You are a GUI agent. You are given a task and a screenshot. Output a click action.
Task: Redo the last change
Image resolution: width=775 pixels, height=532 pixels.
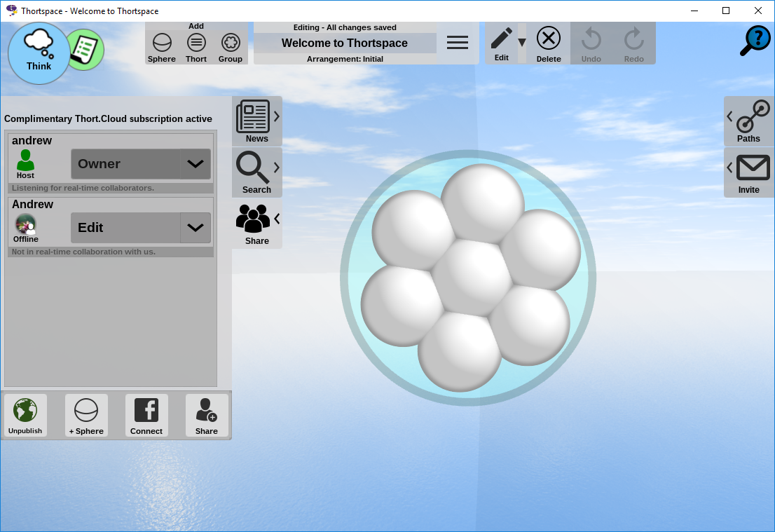coord(633,44)
